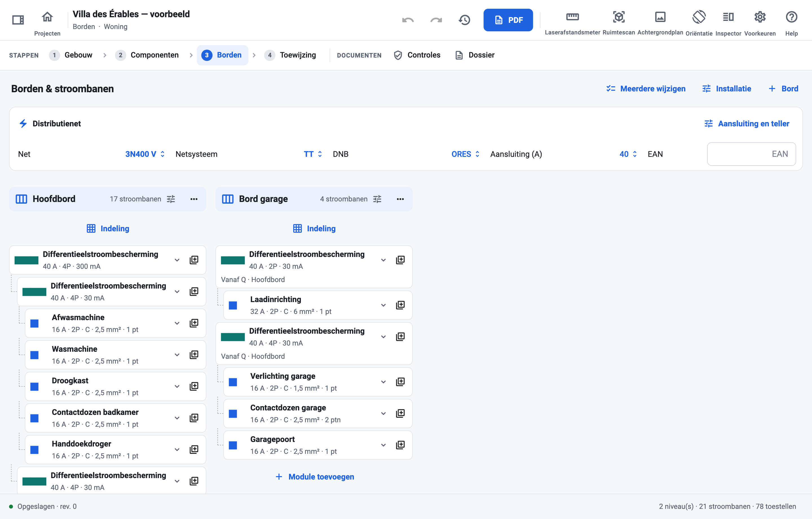Click add icon on Afwasmachine row
The height and width of the screenshot is (519, 812).
[194, 323]
